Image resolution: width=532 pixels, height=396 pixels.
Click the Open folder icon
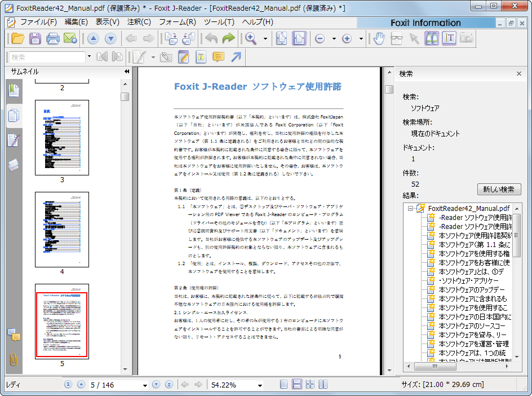click(18, 38)
